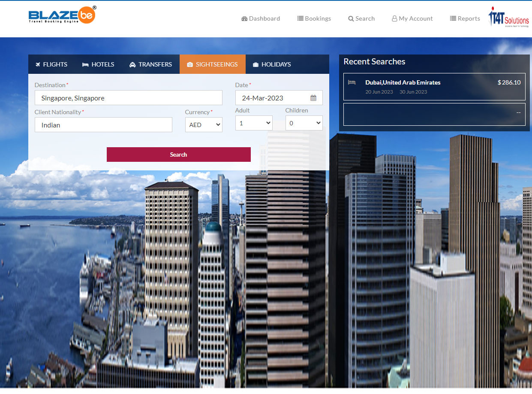Click the list icon beside Reports
The image size is (532, 394).
click(453, 18)
